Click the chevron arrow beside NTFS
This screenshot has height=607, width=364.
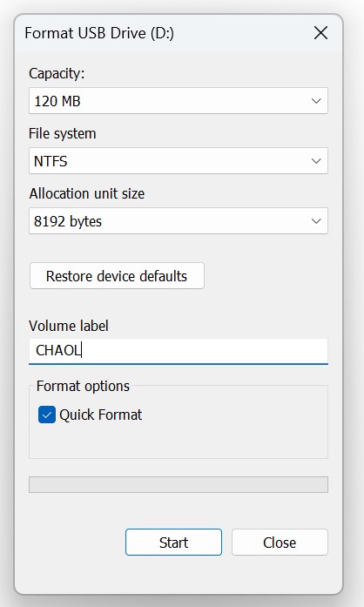click(x=316, y=161)
